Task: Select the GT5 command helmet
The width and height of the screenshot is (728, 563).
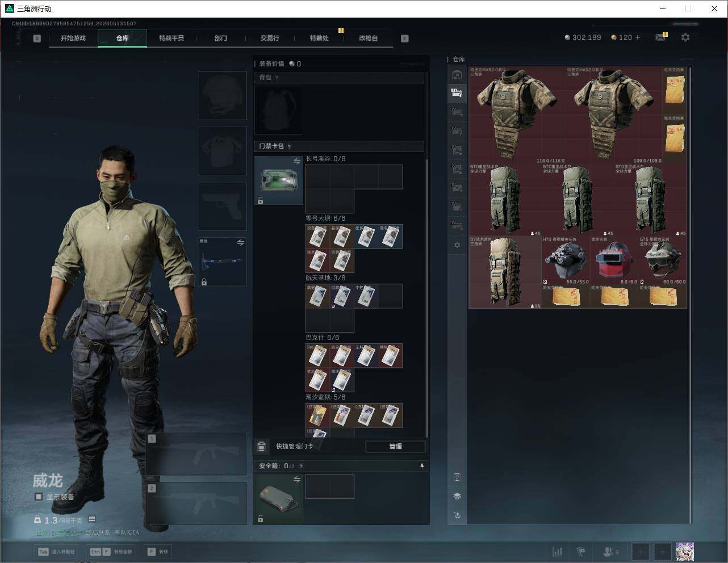Action: pos(663,261)
